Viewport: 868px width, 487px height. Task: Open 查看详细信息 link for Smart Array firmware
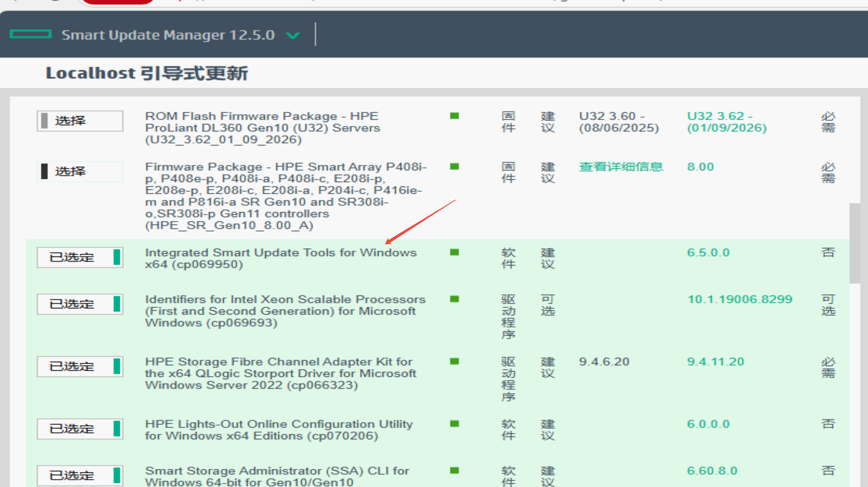pyautogui.click(x=621, y=167)
